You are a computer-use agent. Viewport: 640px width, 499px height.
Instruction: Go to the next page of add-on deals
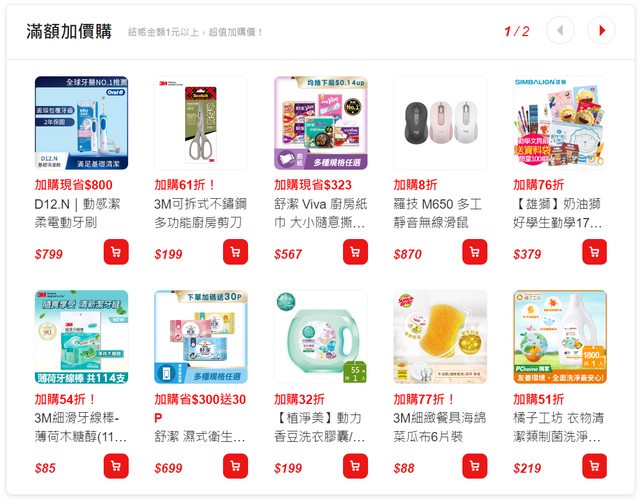601,30
